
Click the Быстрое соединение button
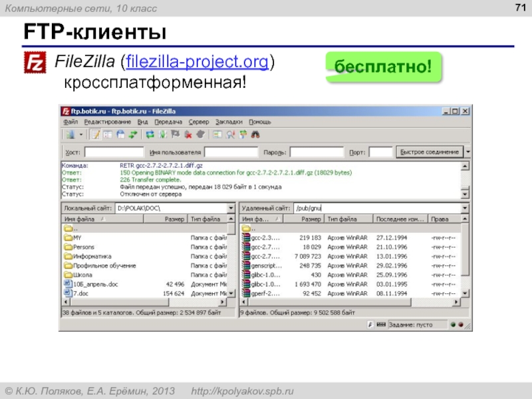[x=430, y=152]
